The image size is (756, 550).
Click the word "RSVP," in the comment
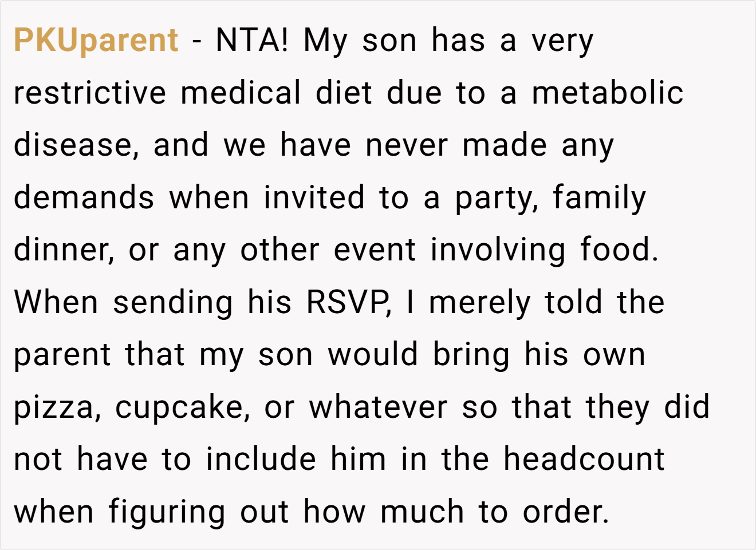[349, 302]
